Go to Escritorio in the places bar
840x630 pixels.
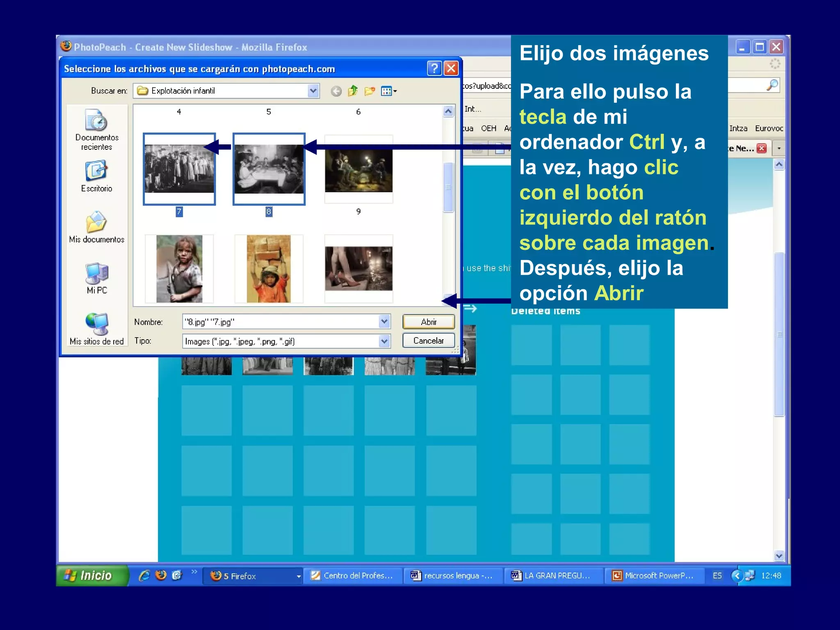pyautogui.click(x=97, y=176)
